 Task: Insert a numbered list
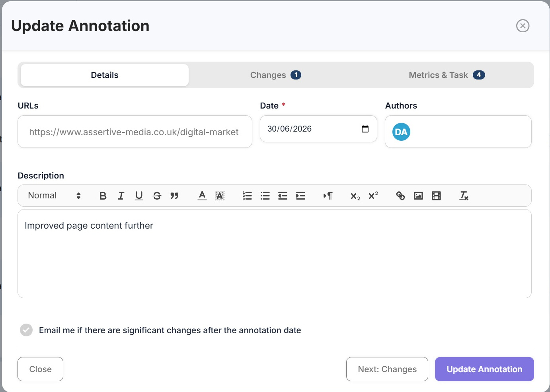247,196
